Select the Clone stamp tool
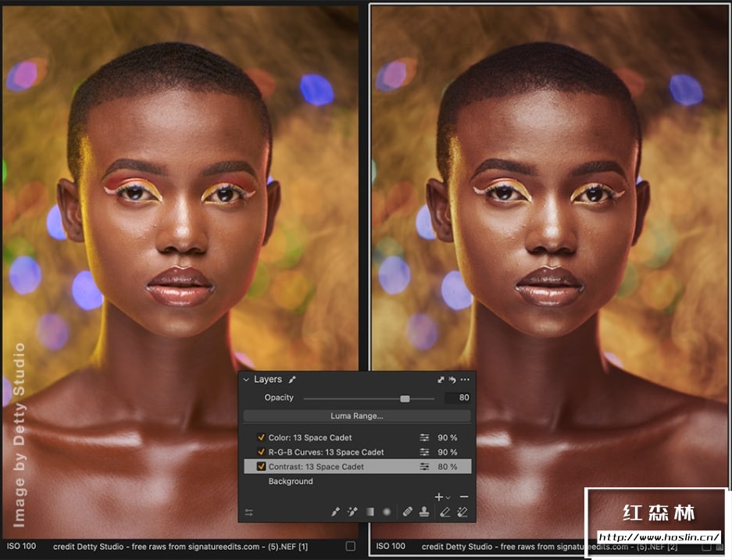The height and width of the screenshot is (560, 732). 424,512
